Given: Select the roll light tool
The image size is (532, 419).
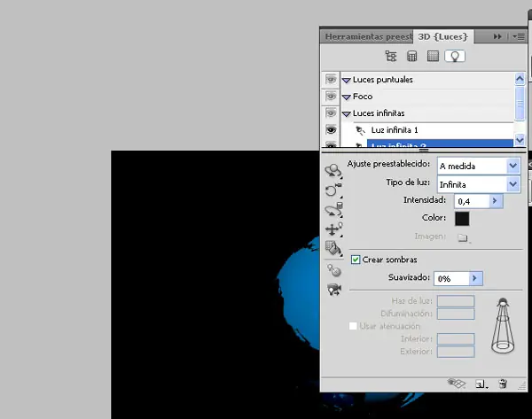Looking at the screenshot, I should pyautogui.click(x=333, y=190).
